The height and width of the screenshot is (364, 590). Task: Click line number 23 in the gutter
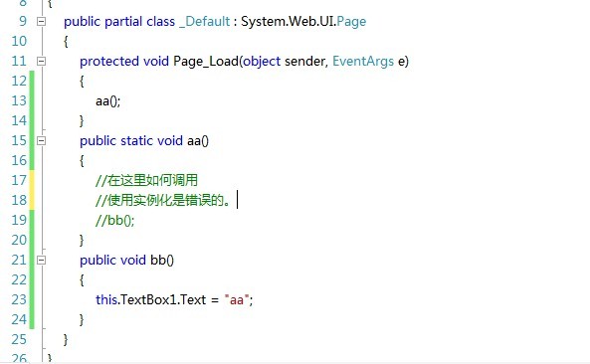(19, 300)
